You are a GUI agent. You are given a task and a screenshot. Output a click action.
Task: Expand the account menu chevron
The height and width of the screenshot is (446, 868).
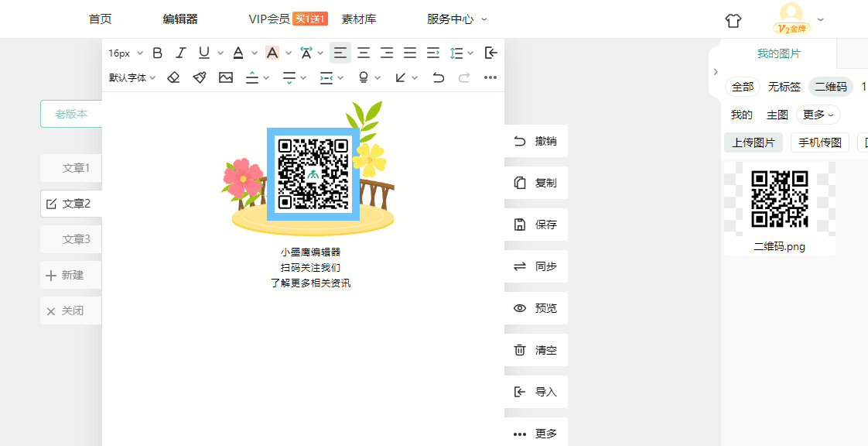(820, 19)
